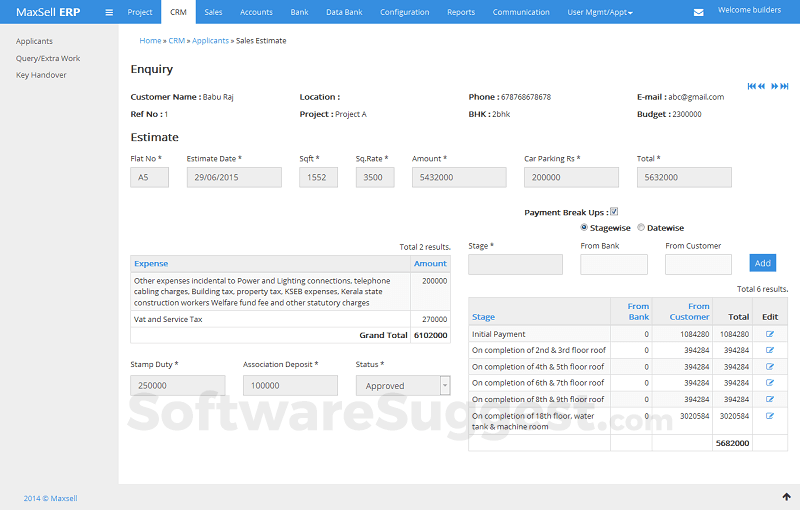Open the CRM tab
The image size is (800, 510).
tap(178, 12)
